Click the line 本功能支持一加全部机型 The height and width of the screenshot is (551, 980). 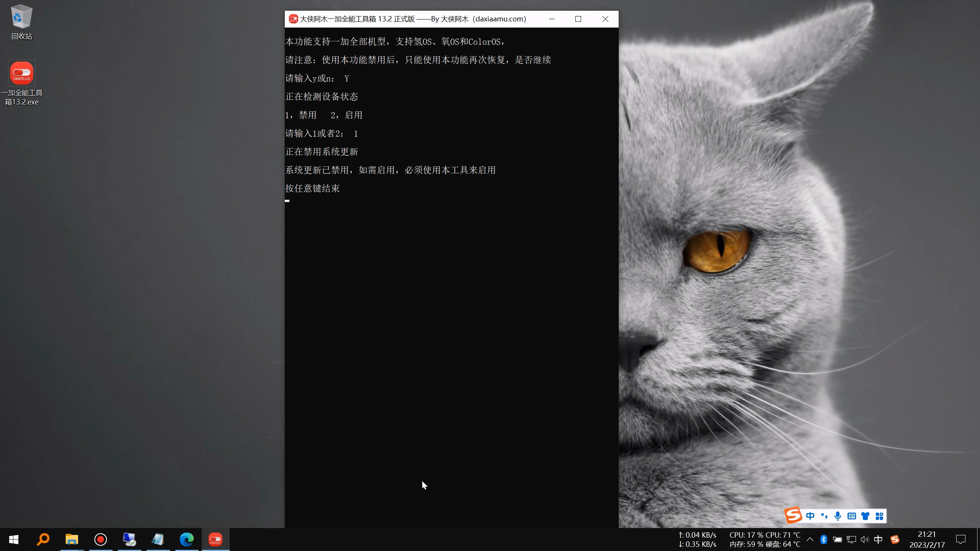[395, 42]
